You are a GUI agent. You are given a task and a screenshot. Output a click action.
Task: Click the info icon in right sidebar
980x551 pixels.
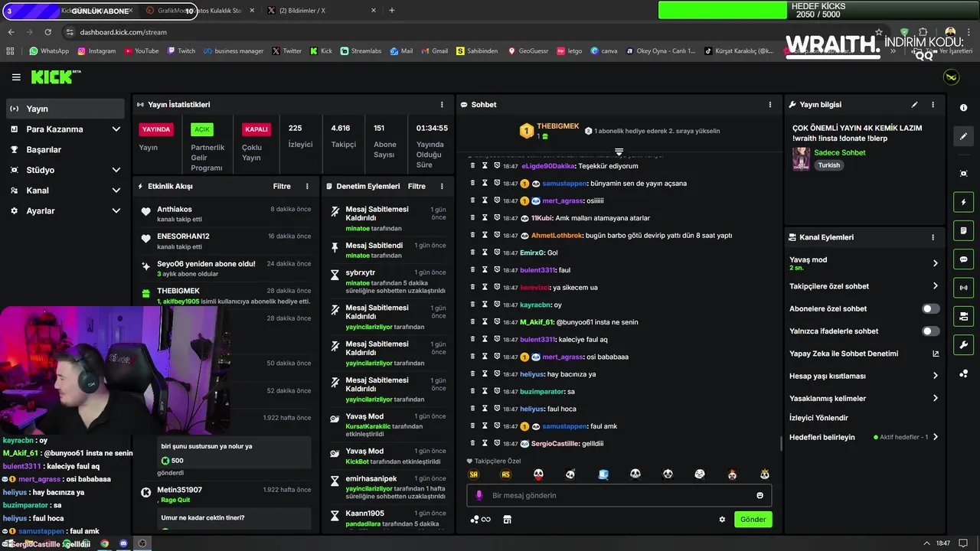[963, 108]
